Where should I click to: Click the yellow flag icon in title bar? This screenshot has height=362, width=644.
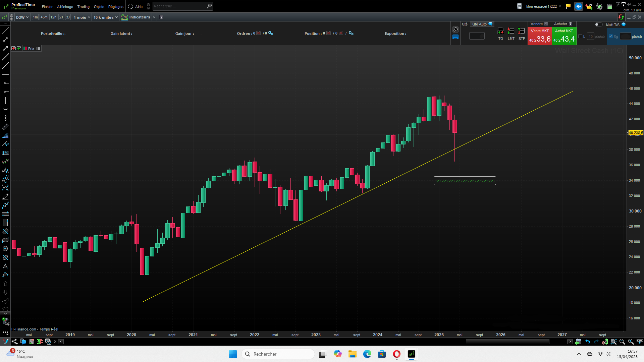(568, 6)
